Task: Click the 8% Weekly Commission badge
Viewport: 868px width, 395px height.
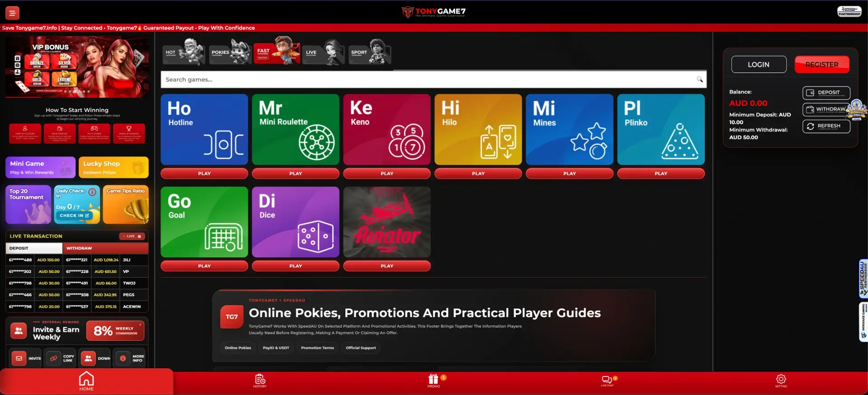Action: point(115,331)
